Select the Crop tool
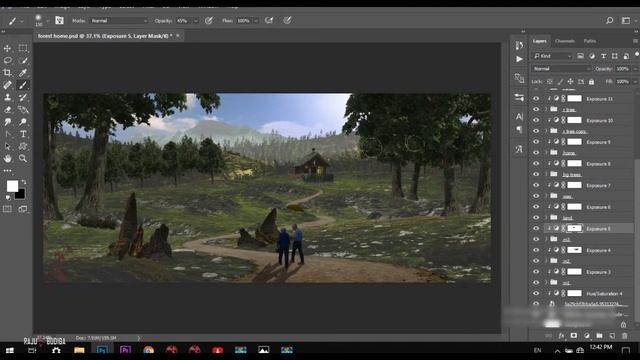The image size is (640, 360). tap(7, 73)
